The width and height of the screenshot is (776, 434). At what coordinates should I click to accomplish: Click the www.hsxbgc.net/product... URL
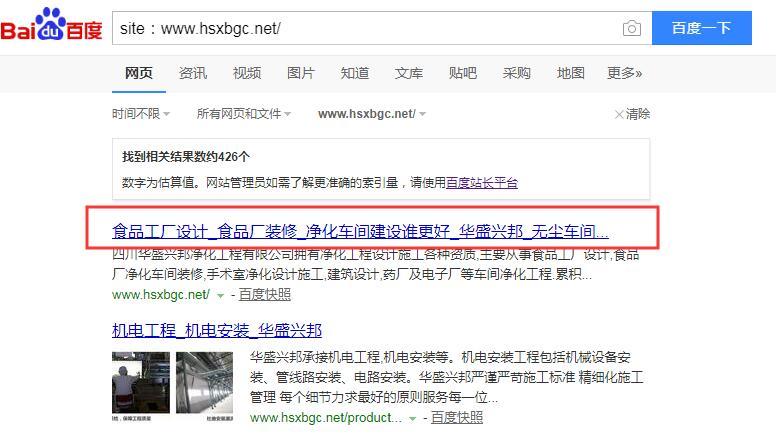pos(326,418)
